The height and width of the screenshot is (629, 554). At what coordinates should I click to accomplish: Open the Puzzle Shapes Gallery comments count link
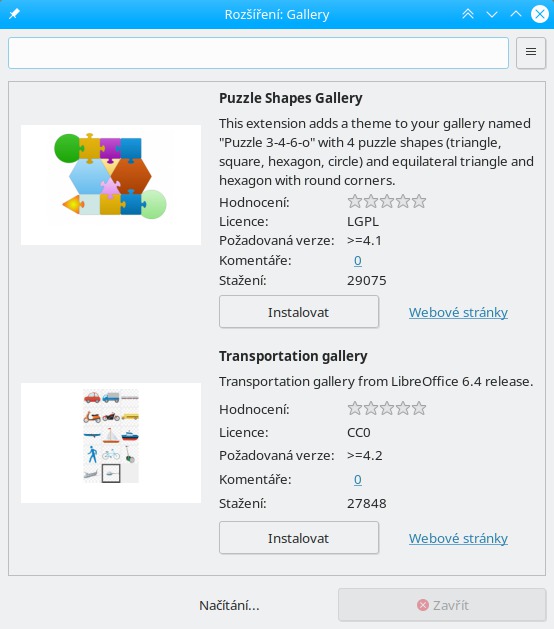357,260
